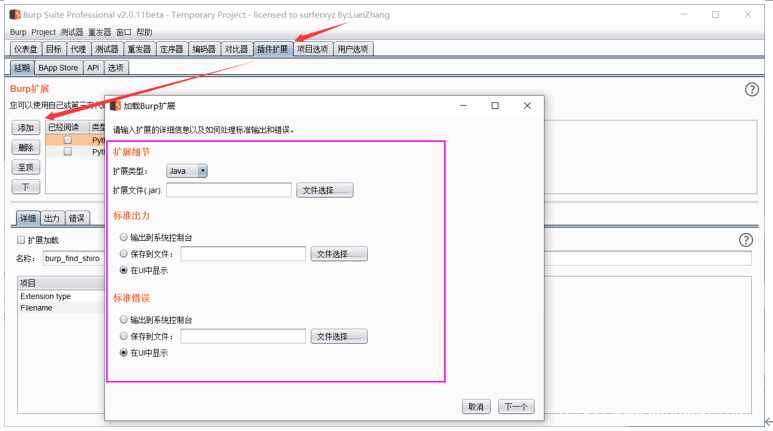Screen dimensions: 773x431
Task: Toggle checkbox of first extension row
Action: point(68,140)
